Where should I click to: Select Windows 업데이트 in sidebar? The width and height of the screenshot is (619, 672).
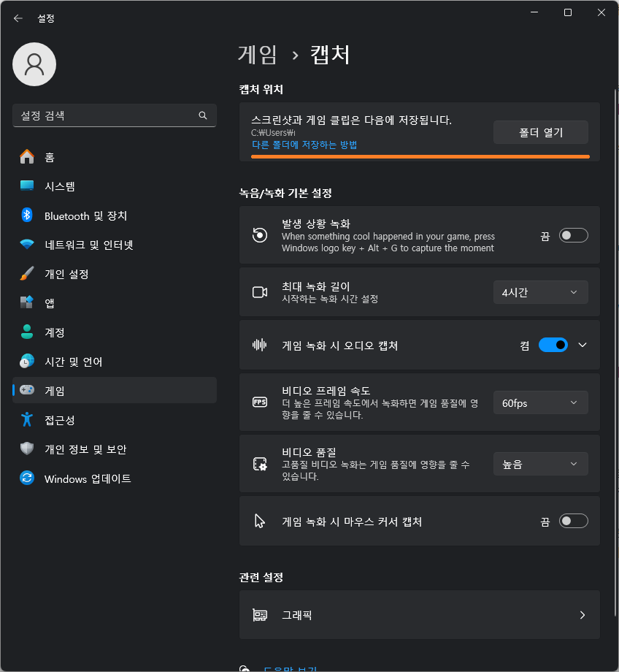(115, 478)
